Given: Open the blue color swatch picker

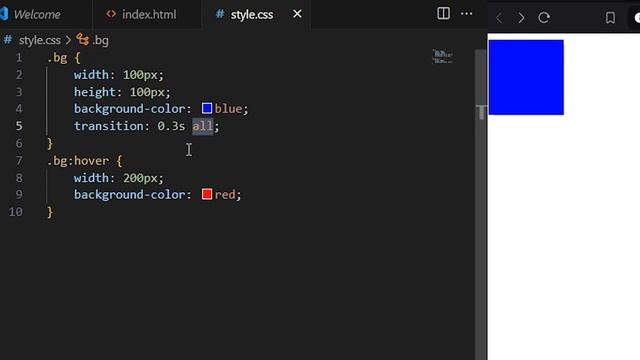Looking at the screenshot, I should tap(207, 108).
